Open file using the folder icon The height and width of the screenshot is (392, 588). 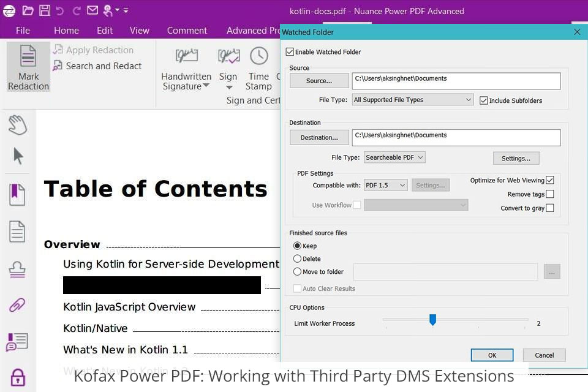pyautogui.click(x=28, y=10)
